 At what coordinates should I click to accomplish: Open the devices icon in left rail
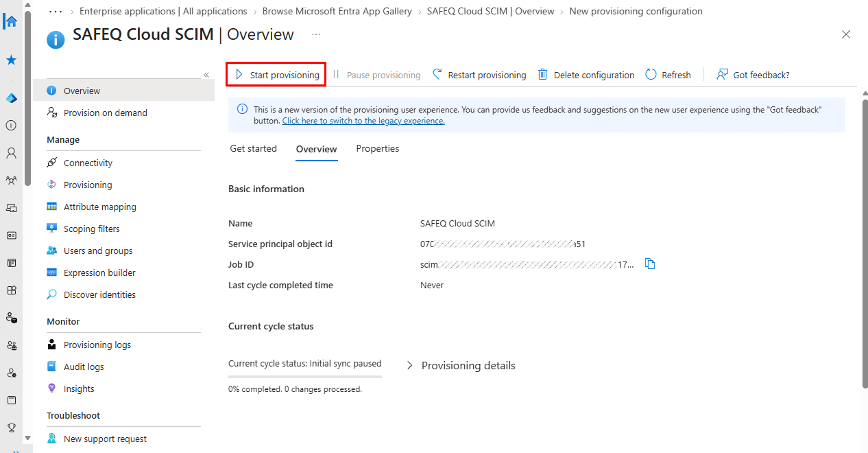[x=11, y=207]
